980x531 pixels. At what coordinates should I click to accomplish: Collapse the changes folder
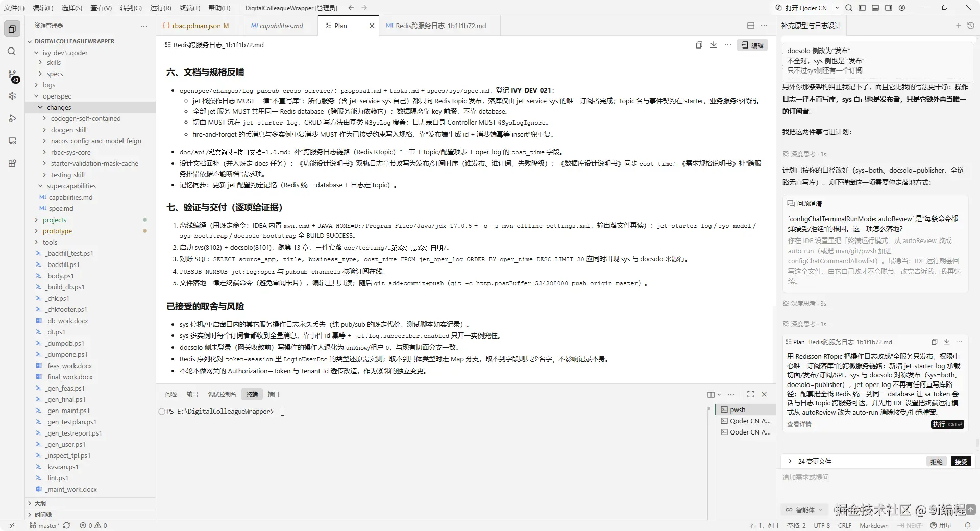click(40, 107)
